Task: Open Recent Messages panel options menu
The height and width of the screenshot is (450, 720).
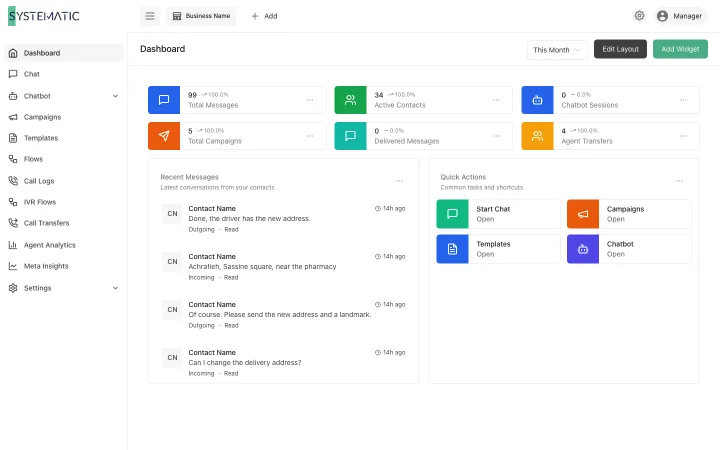Action: (x=399, y=181)
